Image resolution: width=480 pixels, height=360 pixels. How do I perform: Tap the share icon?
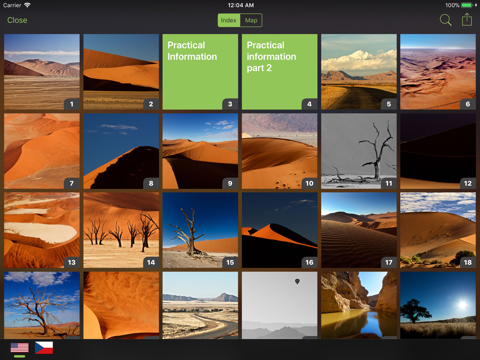tap(467, 20)
